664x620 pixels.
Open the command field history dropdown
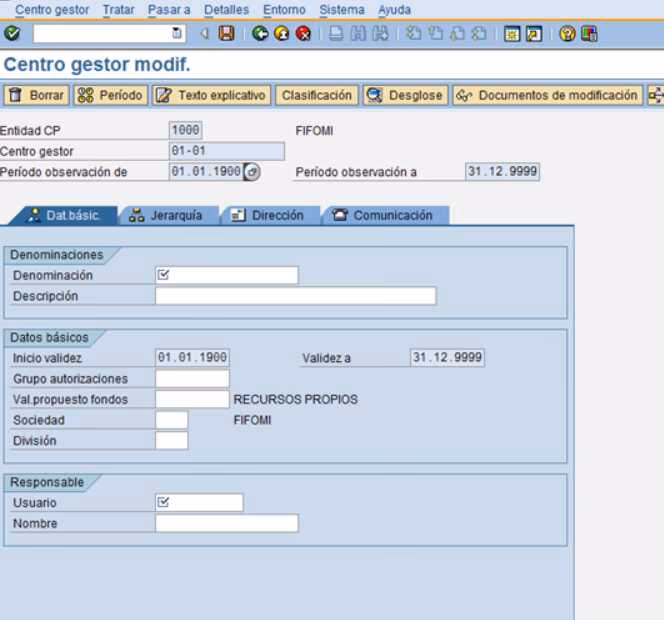[177, 33]
